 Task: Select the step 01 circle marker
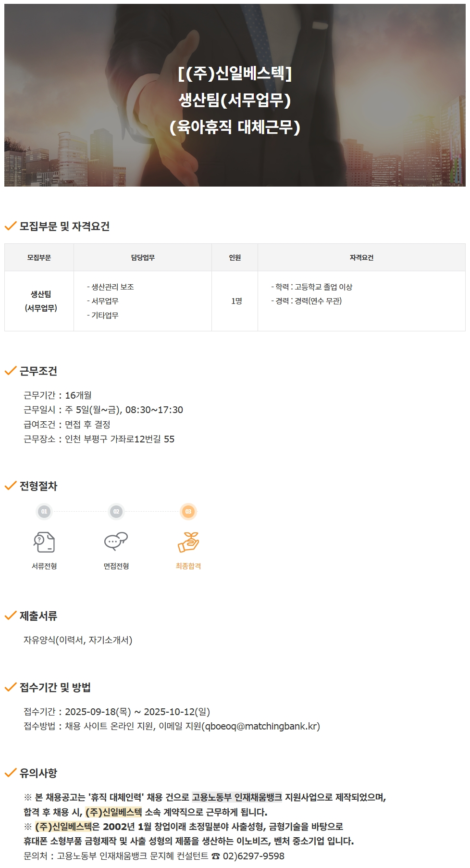[x=44, y=512]
